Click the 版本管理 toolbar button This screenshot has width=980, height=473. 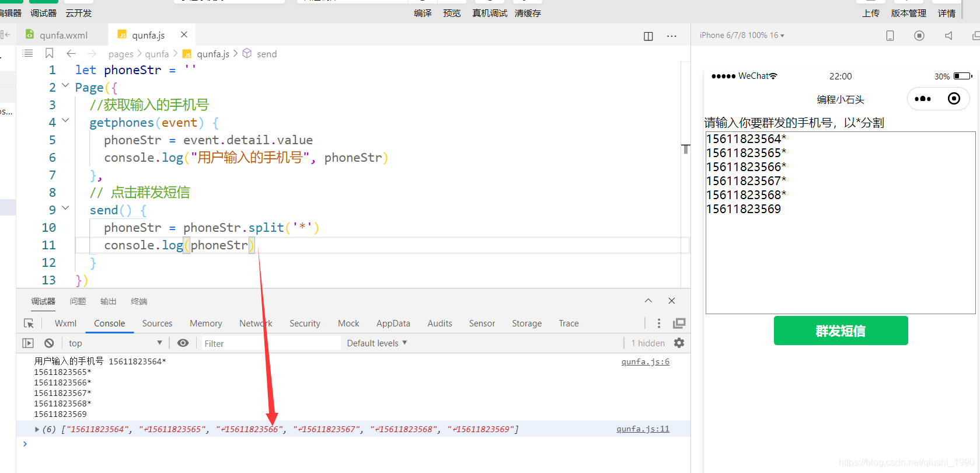[x=908, y=13]
